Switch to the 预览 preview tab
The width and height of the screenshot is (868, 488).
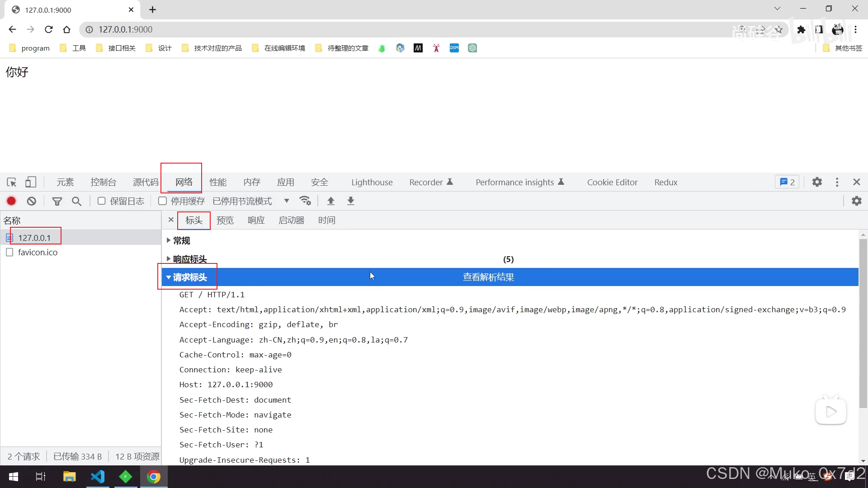point(225,220)
